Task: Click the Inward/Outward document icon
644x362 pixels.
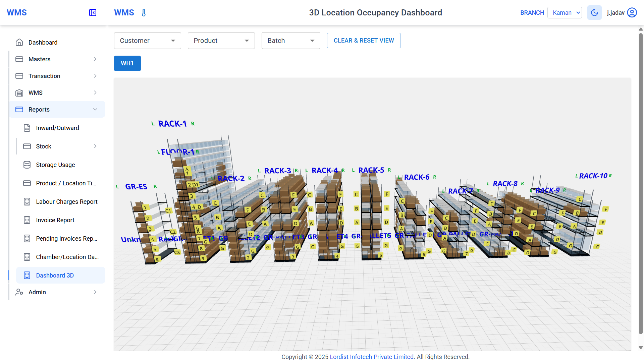Action: 27,128
